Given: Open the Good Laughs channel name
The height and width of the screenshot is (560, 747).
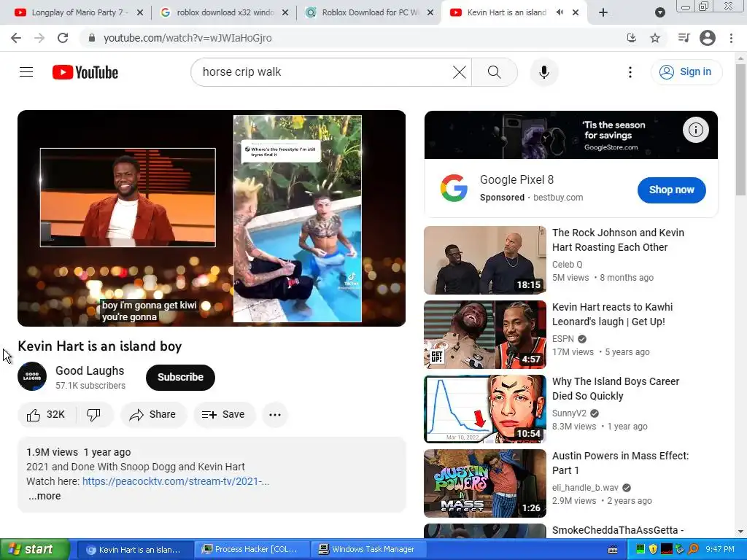Looking at the screenshot, I should click(90, 370).
